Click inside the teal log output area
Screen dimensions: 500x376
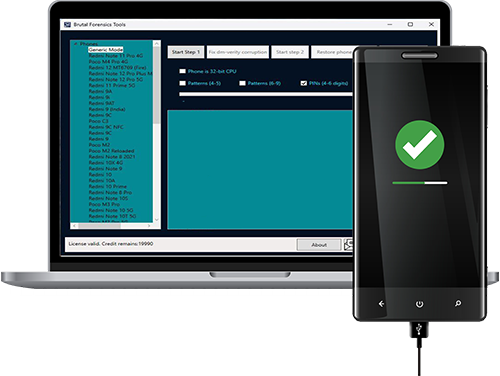click(x=260, y=170)
